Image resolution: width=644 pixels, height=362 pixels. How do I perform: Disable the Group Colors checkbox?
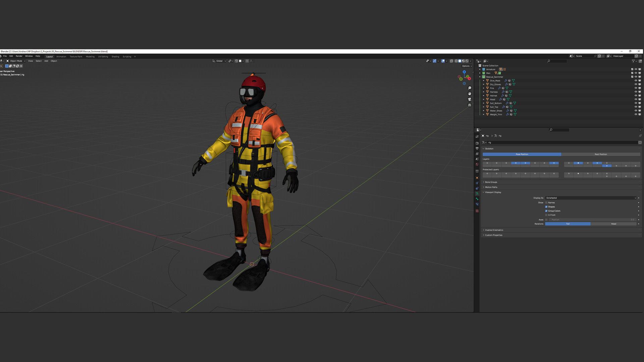click(x=546, y=211)
